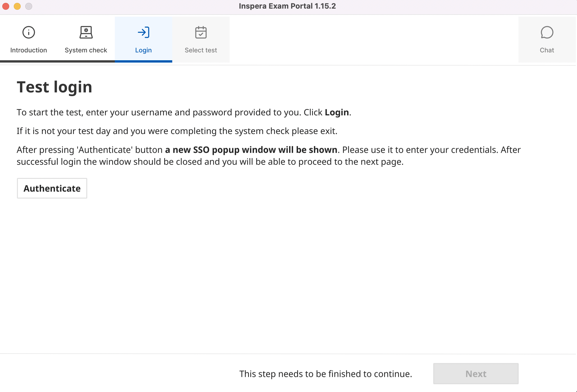
Task: Open the Chat panel label
Action: (x=547, y=50)
